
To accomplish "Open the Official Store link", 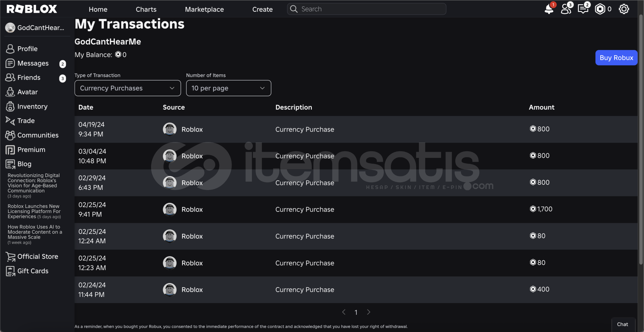I will [38, 256].
